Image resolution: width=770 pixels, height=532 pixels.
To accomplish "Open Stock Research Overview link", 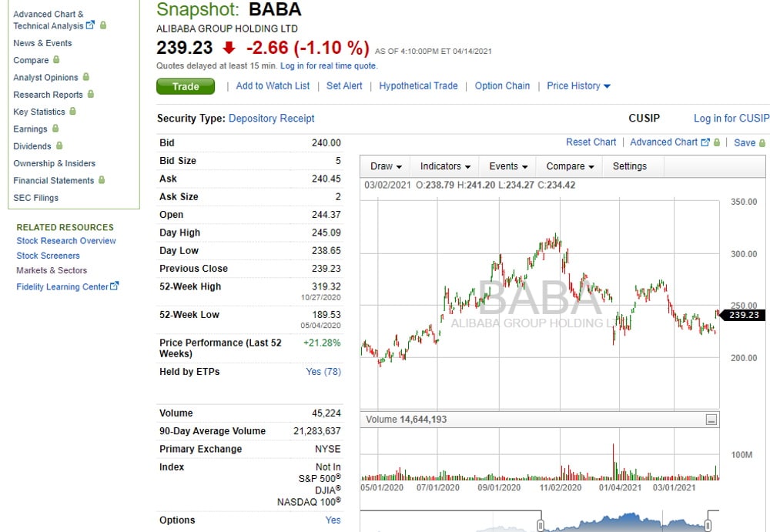I will pyautogui.click(x=66, y=241).
